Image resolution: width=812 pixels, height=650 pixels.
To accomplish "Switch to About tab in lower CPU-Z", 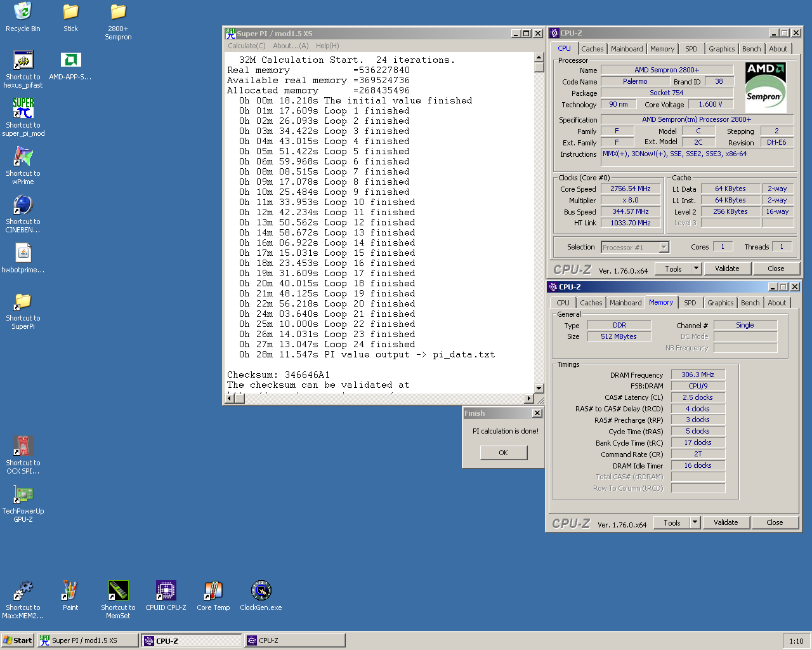I will 777,303.
